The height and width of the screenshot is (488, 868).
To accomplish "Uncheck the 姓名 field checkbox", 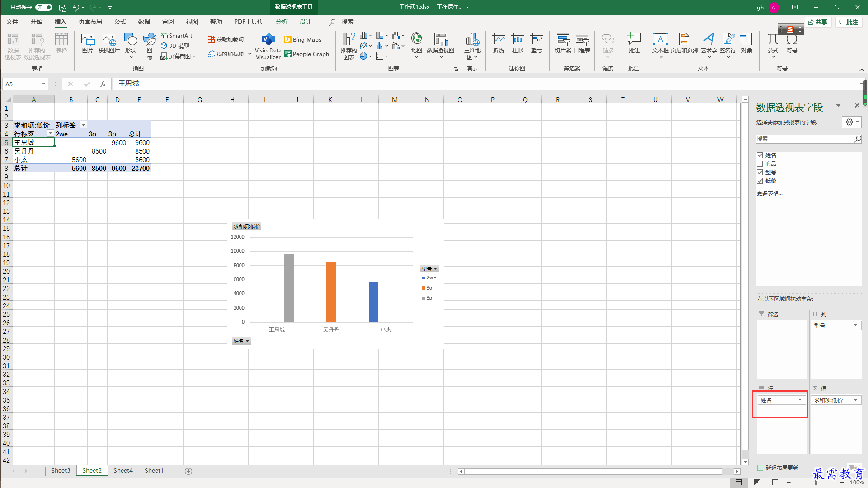I will 760,155.
